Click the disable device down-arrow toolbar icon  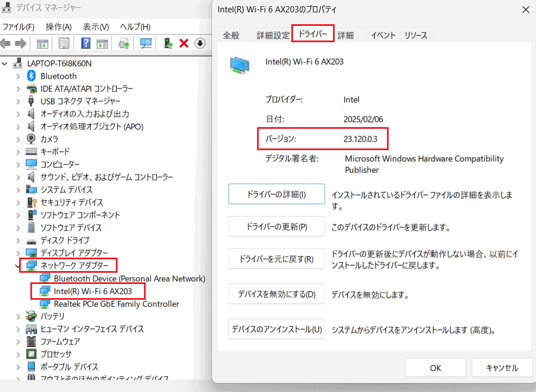pos(200,43)
